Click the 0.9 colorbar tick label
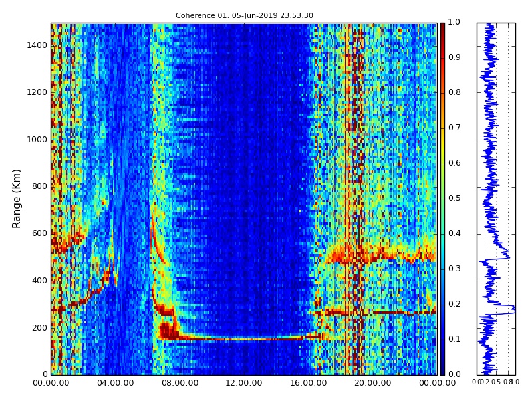This screenshot has height=399, width=532. click(x=454, y=57)
